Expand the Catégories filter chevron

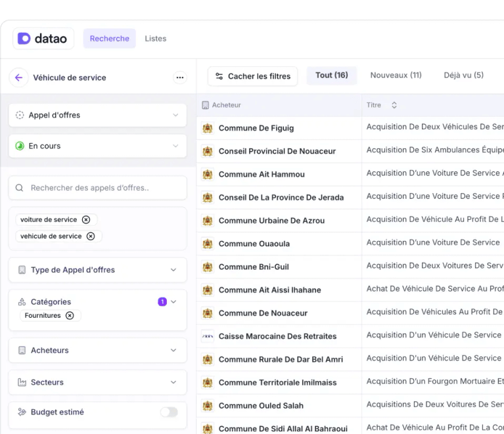(x=173, y=301)
